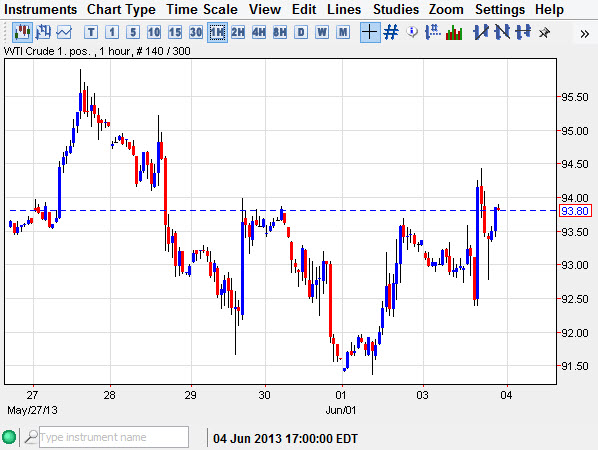Open the volume studies bars icon
598x450 pixels.
pos(454,32)
